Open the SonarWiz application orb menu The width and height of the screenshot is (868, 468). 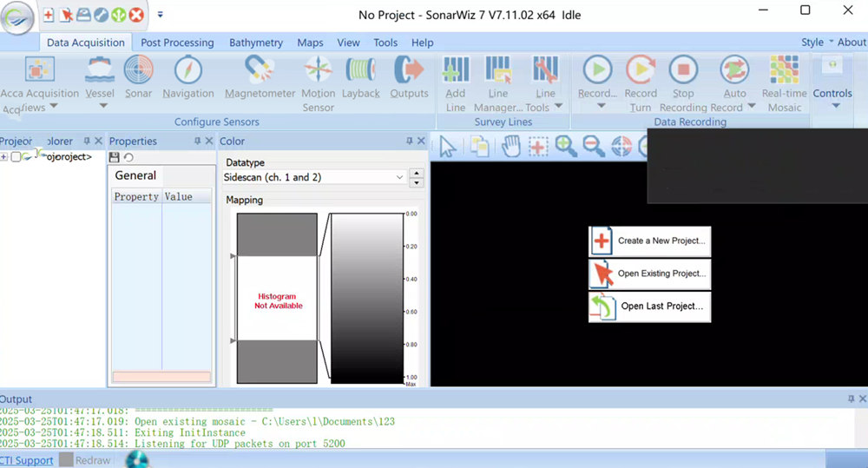point(17,17)
